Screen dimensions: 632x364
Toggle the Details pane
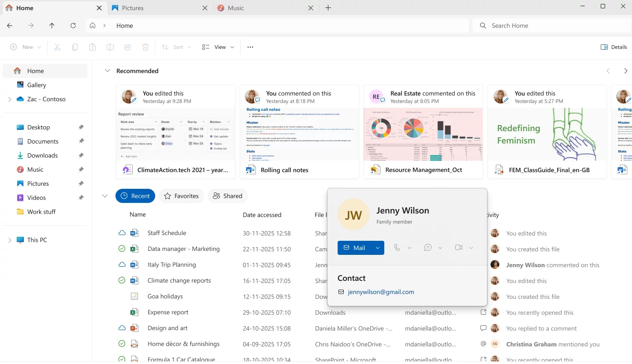click(x=613, y=47)
